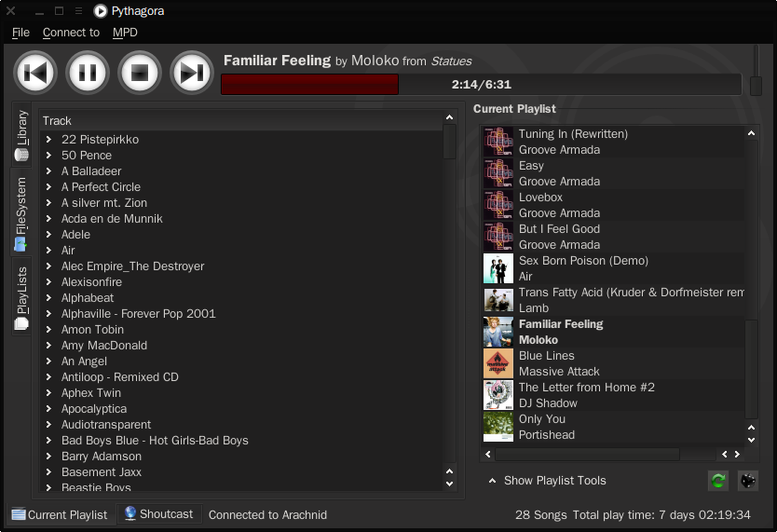777x532 pixels.
Task: Skip to the previous track
Action: [x=35, y=73]
